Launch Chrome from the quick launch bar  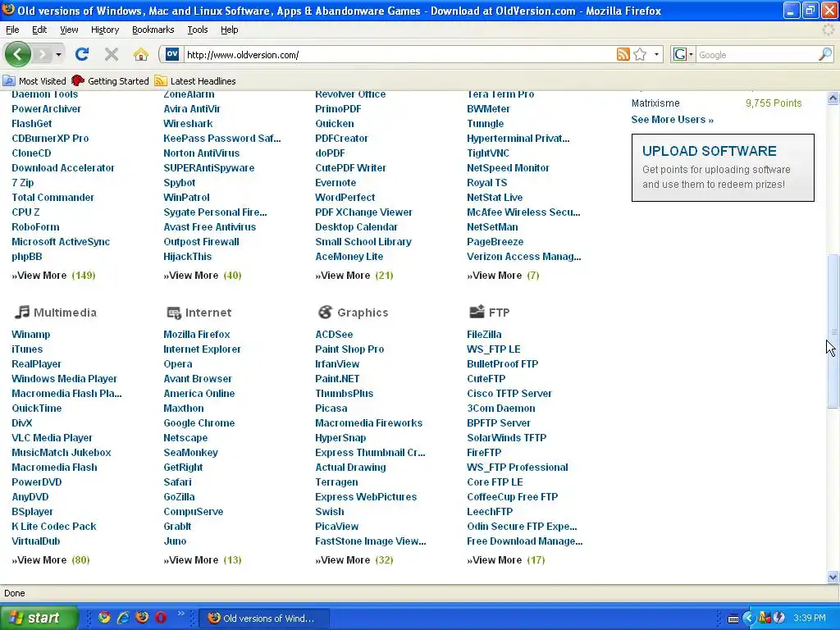pos(104,618)
